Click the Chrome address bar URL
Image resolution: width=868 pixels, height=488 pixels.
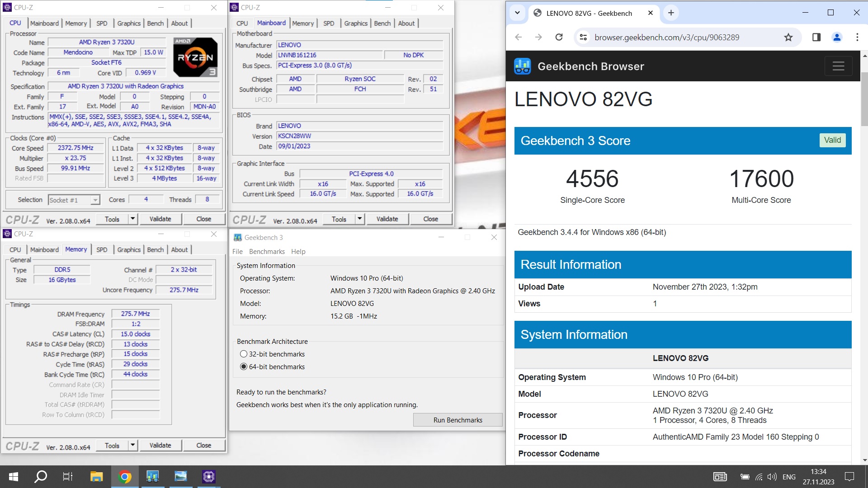click(x=666, y=38)
